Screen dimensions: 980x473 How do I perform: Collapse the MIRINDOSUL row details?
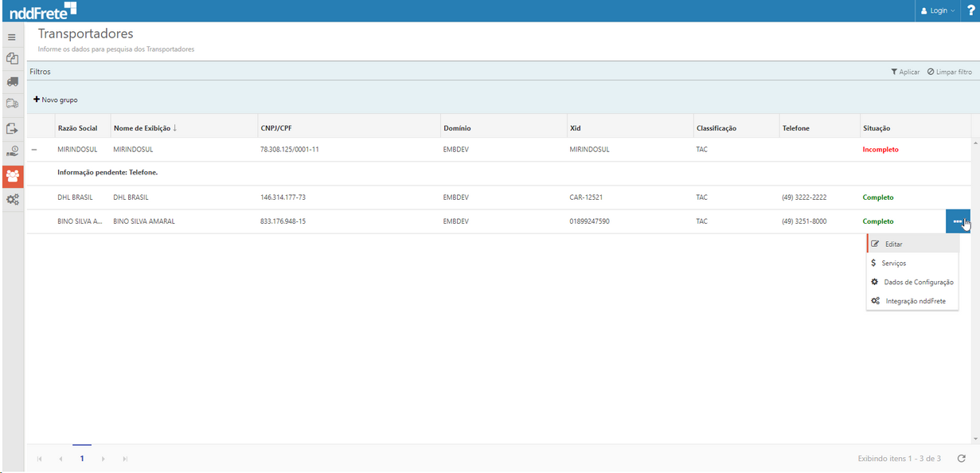[x=34, y=150]
